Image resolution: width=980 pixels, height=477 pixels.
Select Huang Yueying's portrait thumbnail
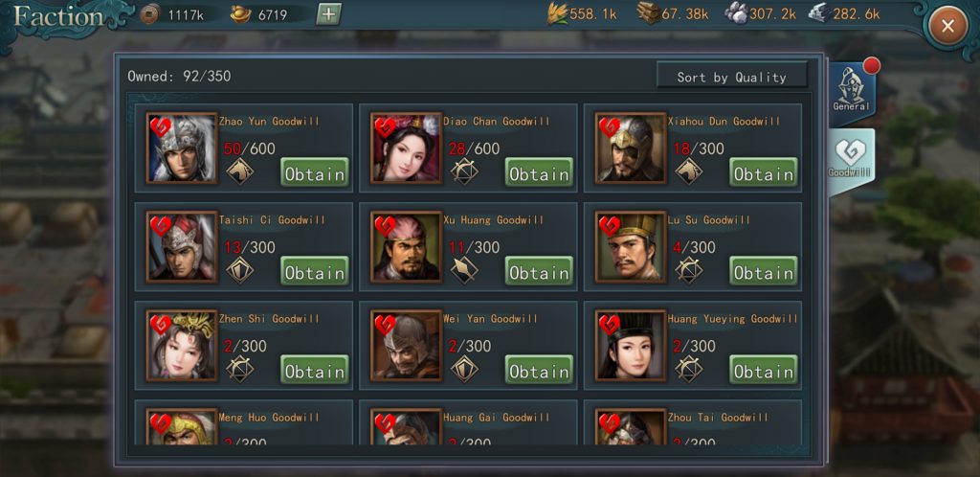tap(631, 345)
